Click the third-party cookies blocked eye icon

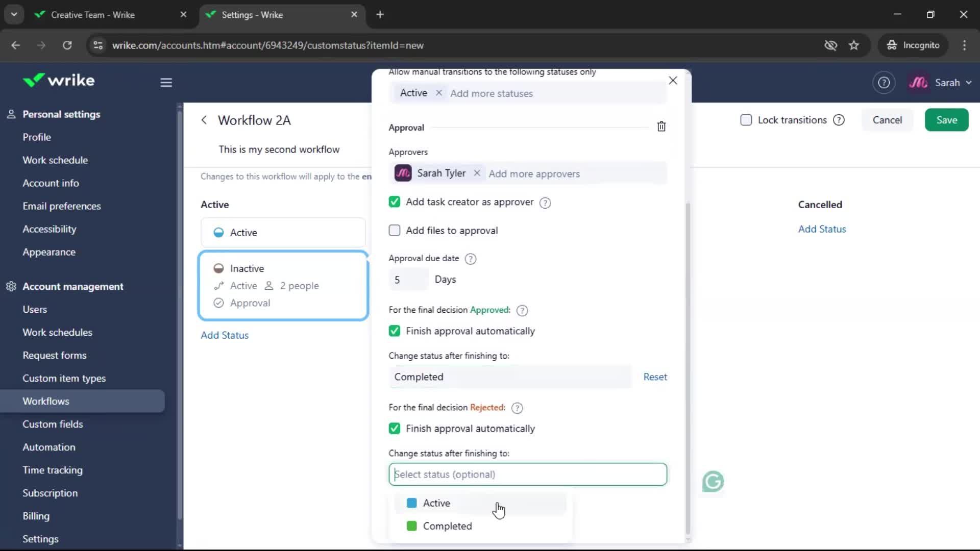coord(830,45)
